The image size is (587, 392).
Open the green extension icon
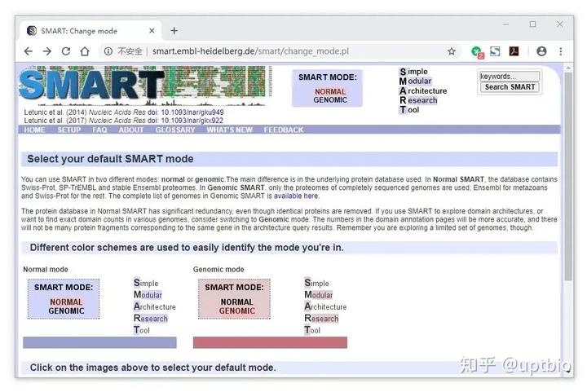point(477,51)
